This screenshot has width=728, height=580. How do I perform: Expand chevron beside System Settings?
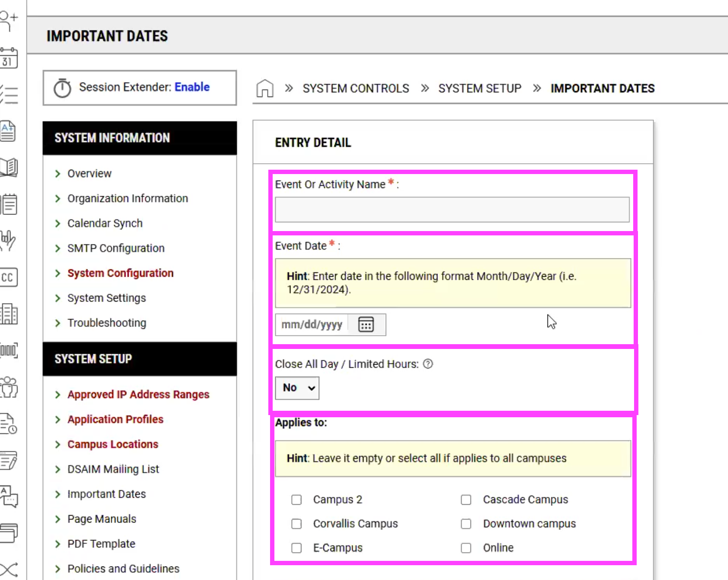point(57,298)
